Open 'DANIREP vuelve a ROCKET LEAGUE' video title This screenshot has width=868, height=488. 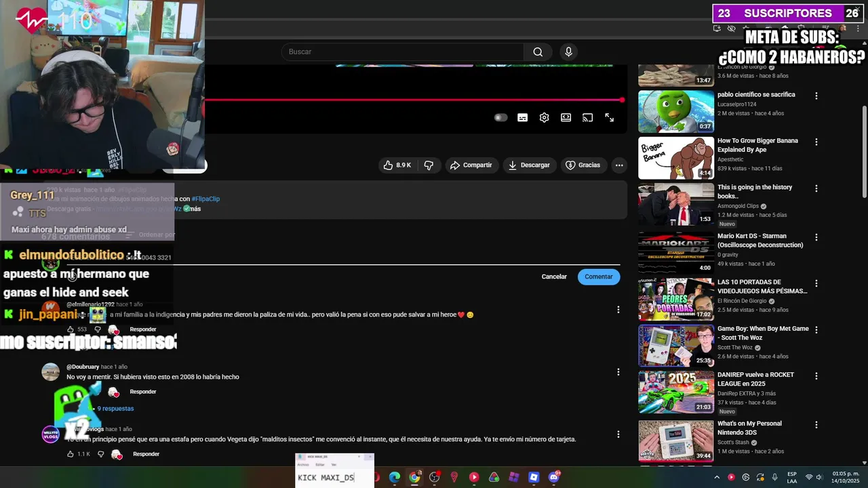point(756,379)
